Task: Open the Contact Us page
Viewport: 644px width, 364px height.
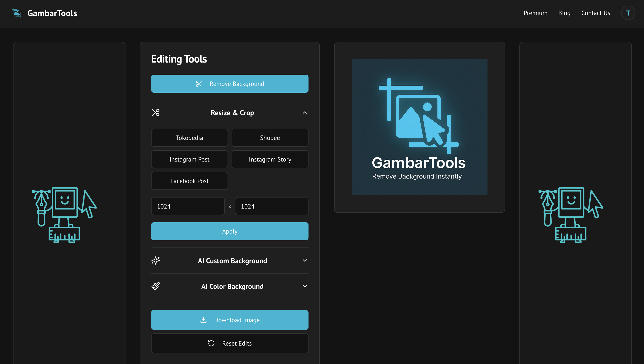Action: [x=595, y=13]
